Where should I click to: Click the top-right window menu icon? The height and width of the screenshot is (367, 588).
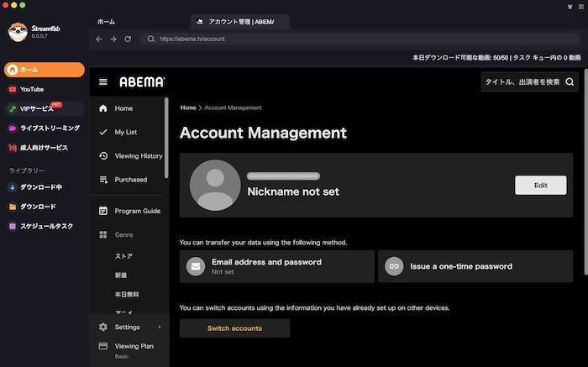(x=581, y=7)
